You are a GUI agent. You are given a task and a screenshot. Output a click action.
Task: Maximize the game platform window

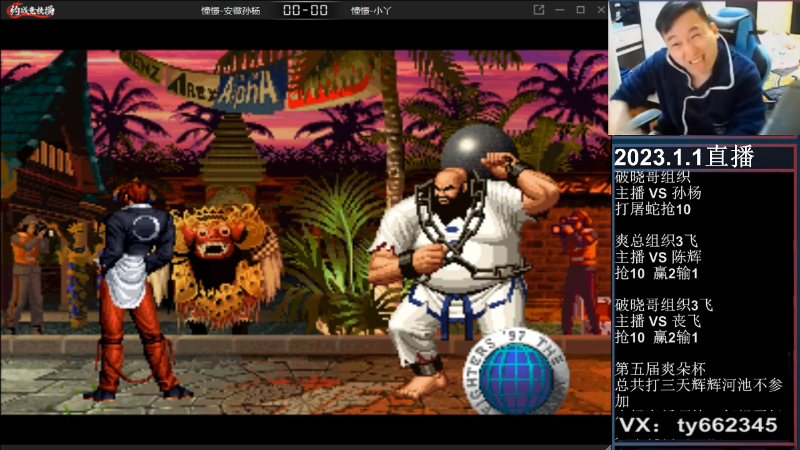tap(581, 10)
